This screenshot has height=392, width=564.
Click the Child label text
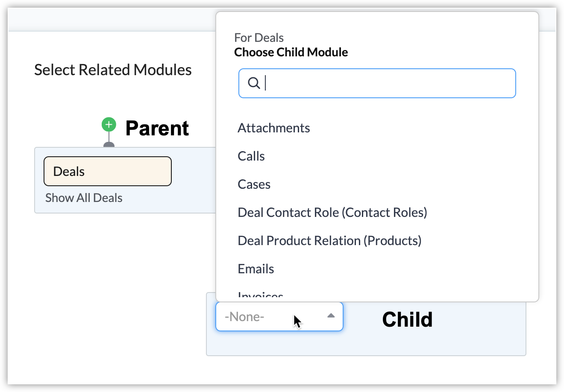[407, 319]
